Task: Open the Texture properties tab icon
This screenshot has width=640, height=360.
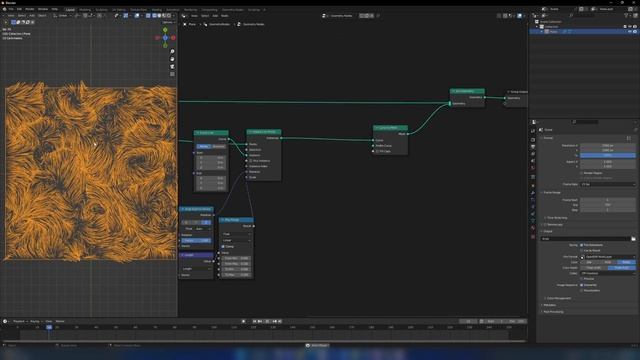Action: [x=533, y=236]
